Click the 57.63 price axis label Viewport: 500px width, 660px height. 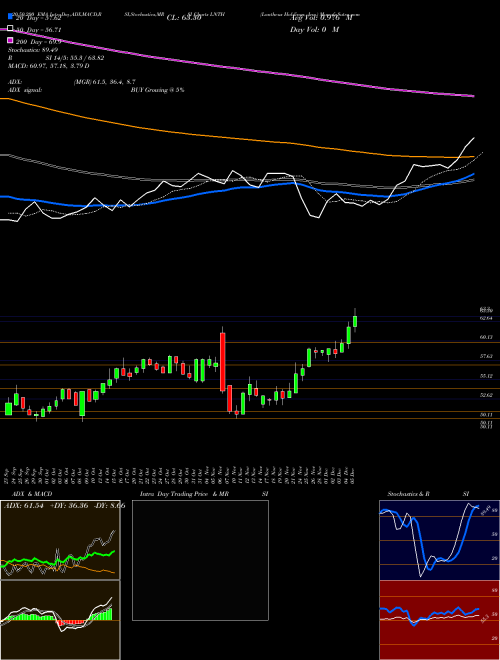pyautogui.click(x=487, y=356)
